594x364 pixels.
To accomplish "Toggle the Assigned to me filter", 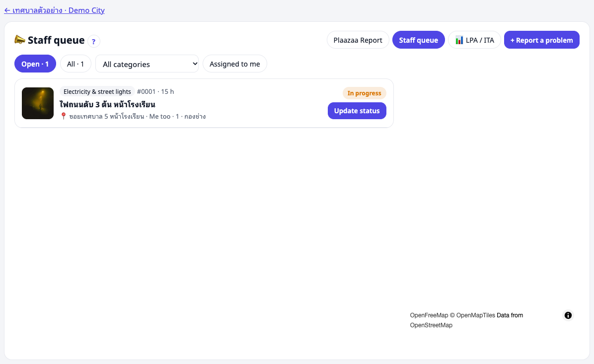I will [x=235, y=64].
